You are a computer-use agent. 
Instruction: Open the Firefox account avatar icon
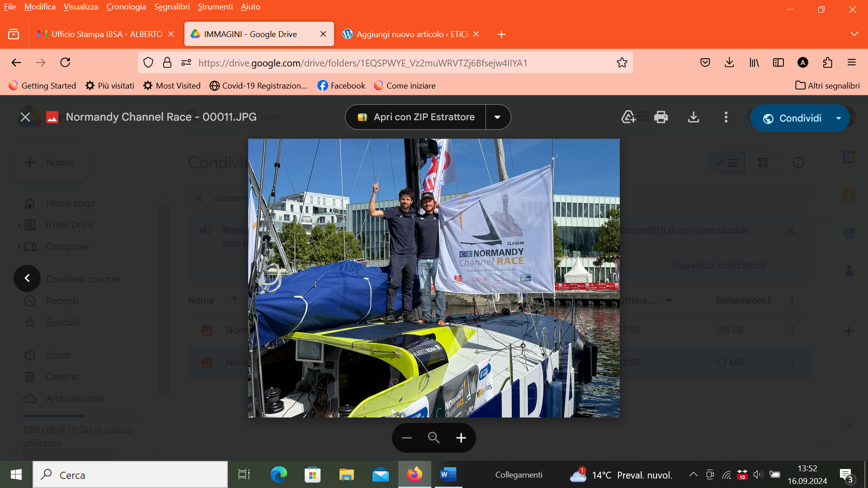803,62
